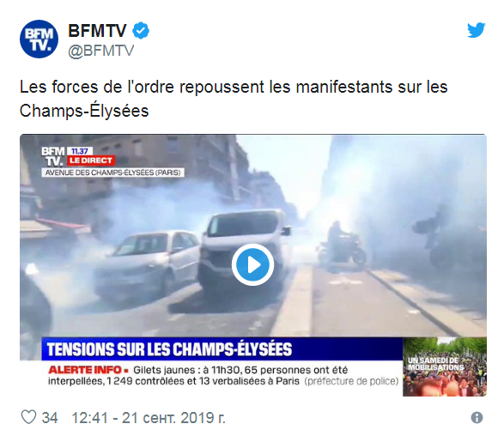Open the tweet timestamp 12:41 - 21 сент. 2019
The image size is (504, 436).
click(149, 418)
